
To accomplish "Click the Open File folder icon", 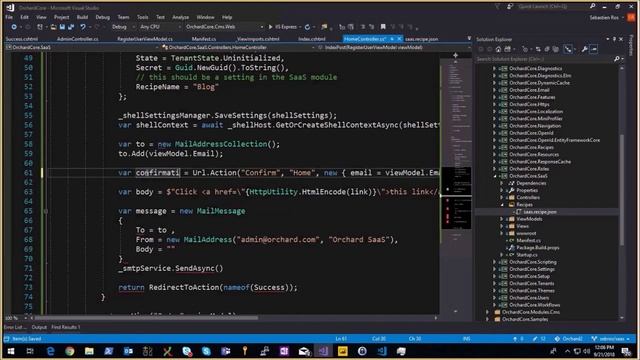I will pyautogui.click(x=53, y=27).
